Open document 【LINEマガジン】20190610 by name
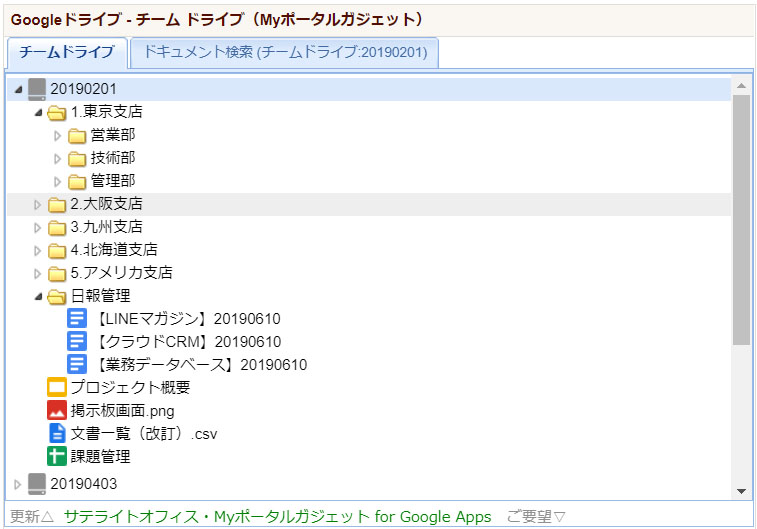757x529 pixels. (188, 319)
